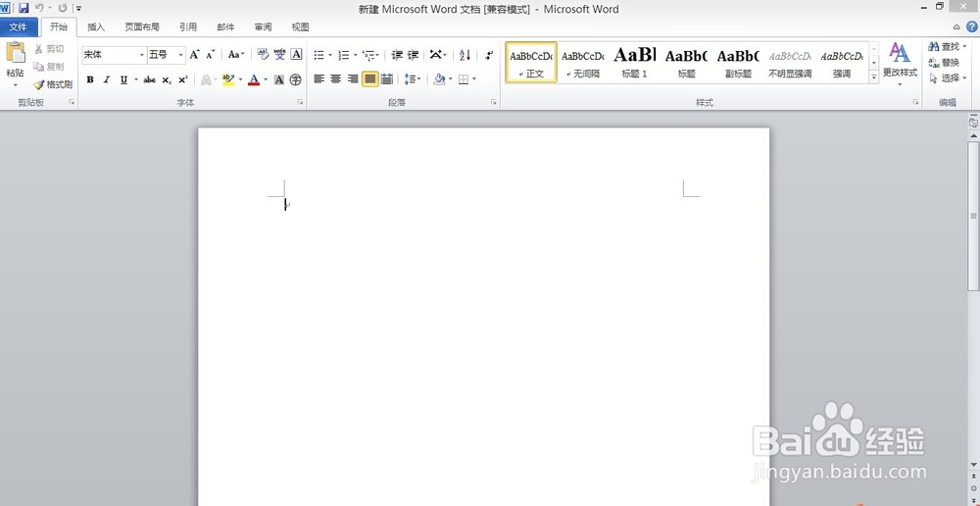Screen dimensions: 980x506
Task: Apply distributed alignment
Action: 387,78
